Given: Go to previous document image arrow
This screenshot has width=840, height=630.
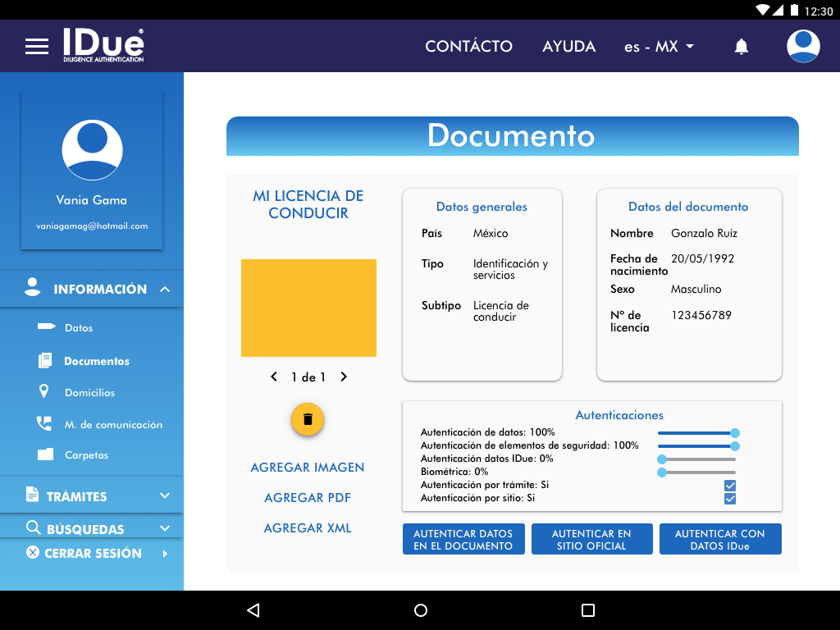Looking at the screenshot, I should (274, 377).
